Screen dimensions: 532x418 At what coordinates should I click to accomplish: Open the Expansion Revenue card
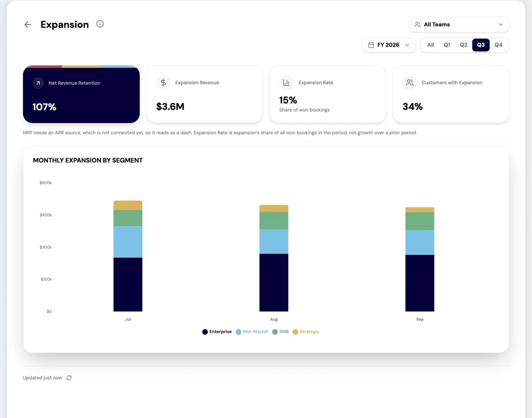click(x=205, y=94)
